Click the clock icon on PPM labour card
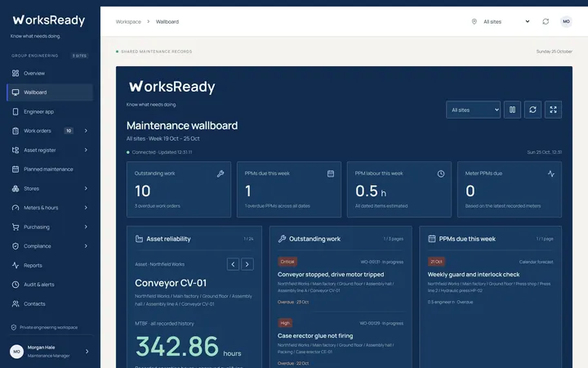Viewport: 588px width, 368px height. click(x=441, y=173)
